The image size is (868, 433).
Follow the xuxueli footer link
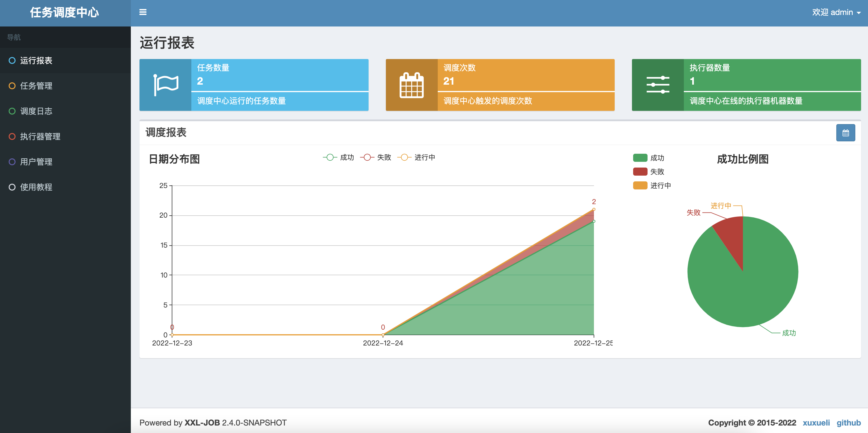(816, 423)
